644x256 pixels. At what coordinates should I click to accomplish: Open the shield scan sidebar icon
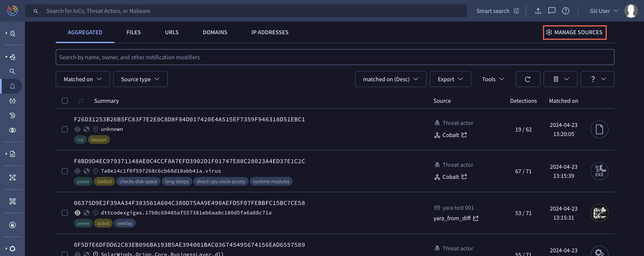click(12, 201)
